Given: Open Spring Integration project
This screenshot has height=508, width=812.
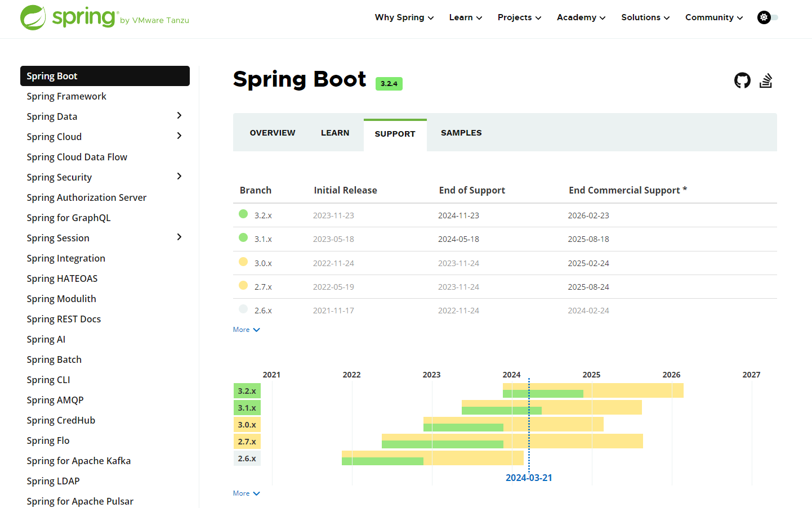Looking at the screenshot, I should click(66, 258).
